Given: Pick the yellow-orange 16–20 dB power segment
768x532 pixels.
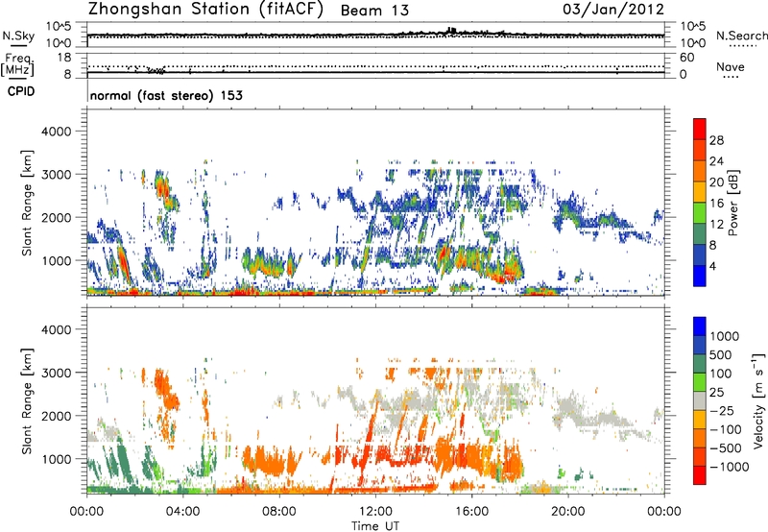Looking at the screenshot, I should 700,192.
